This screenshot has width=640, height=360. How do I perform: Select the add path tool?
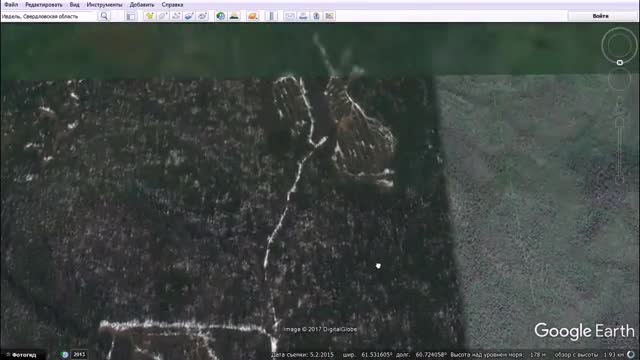tap(176, 16)
